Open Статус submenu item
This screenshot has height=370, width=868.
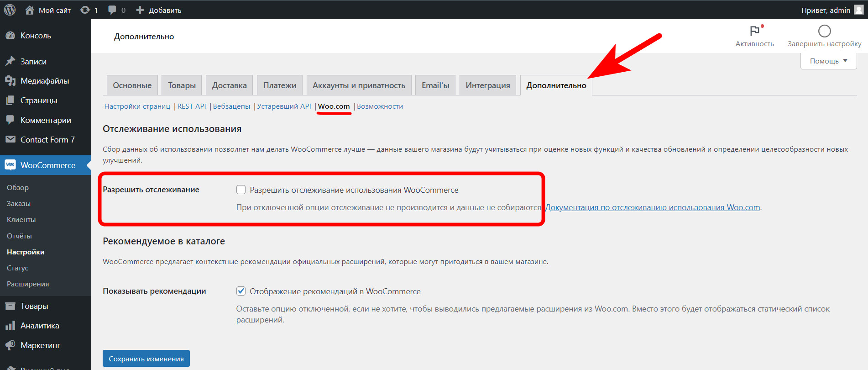pyautogui.click(x=17, y=268)
